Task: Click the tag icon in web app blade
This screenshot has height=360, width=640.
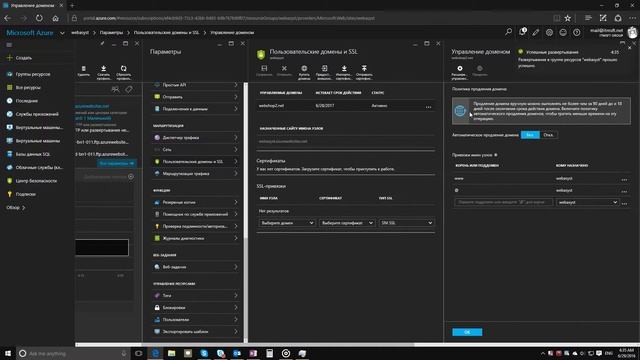Action: tap(129, 89)
